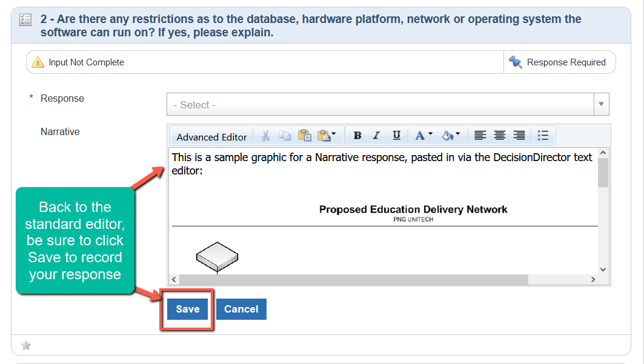Image resolution: width=644 pixels, height=364 pixels.
Task: Click the Response dropdown arrow
Action: point(601,104)
